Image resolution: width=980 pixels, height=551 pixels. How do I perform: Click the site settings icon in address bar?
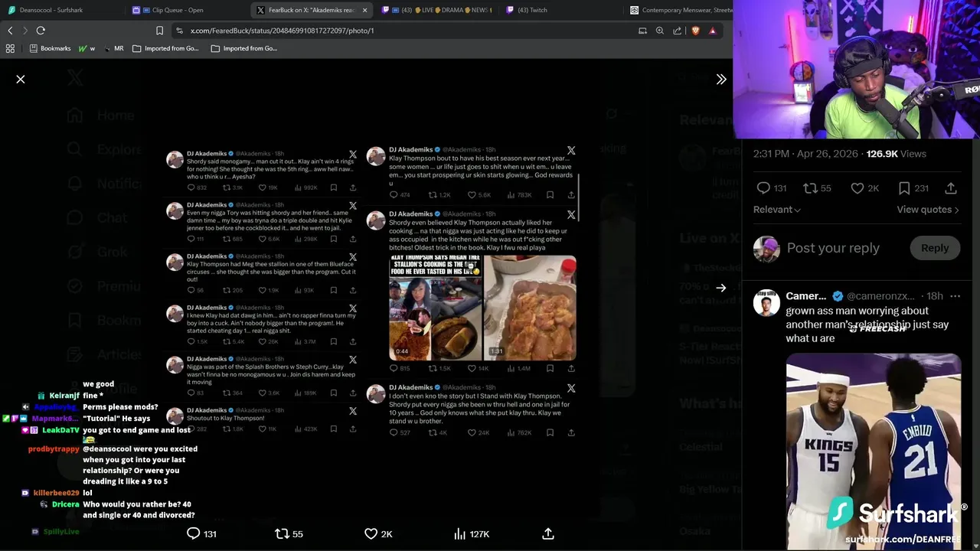point(179,31)
